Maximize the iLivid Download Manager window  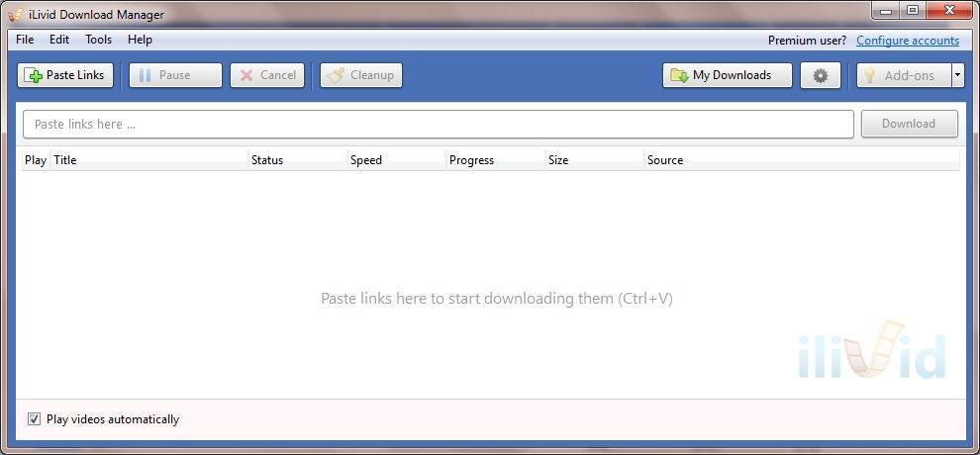(913, 11)
